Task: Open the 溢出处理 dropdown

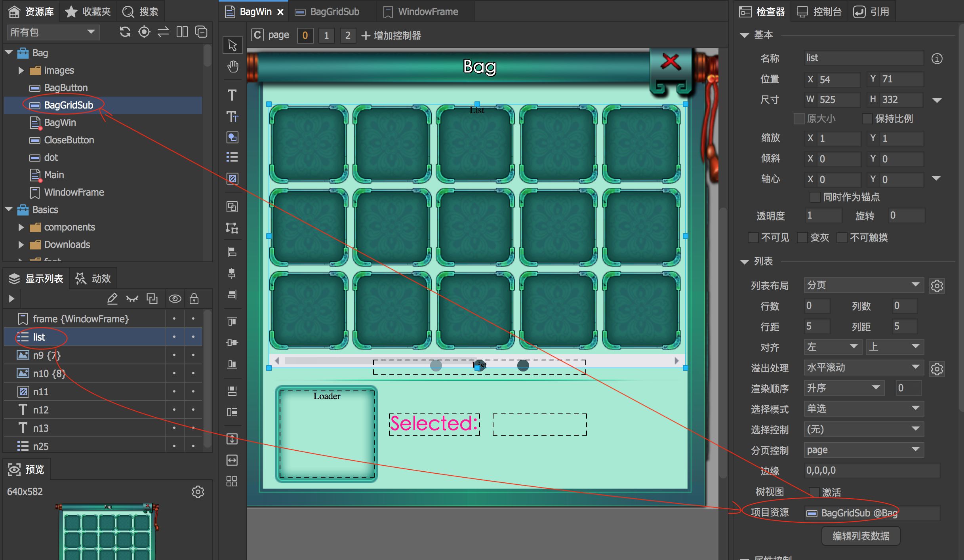Action: coord(863,368)
